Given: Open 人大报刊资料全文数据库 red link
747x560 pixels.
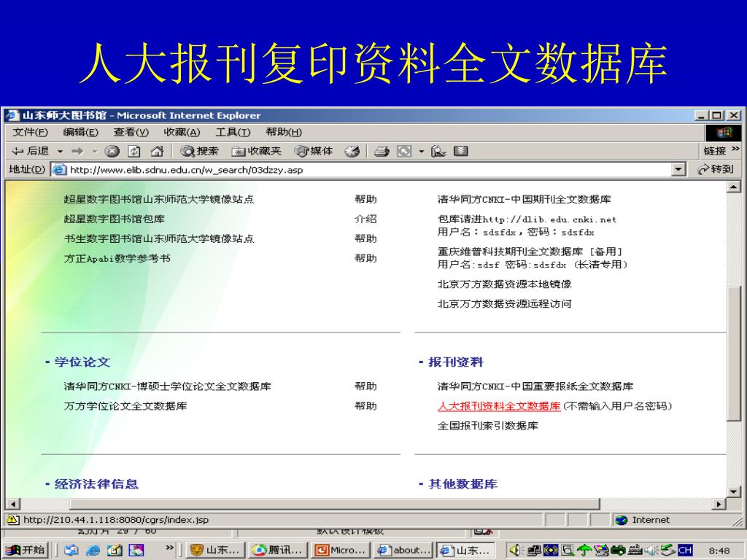Looking at the screenshot, I should (x=499, y=406).
